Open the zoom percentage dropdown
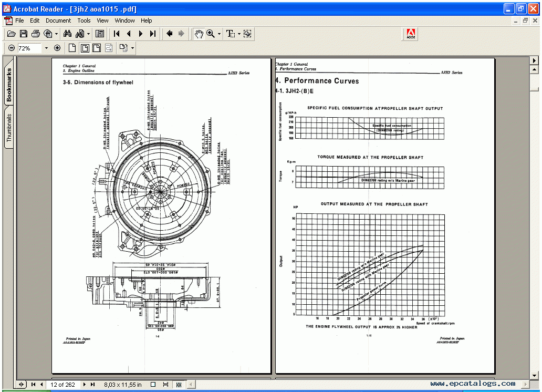The image size is (542, 392). (46, 48)
